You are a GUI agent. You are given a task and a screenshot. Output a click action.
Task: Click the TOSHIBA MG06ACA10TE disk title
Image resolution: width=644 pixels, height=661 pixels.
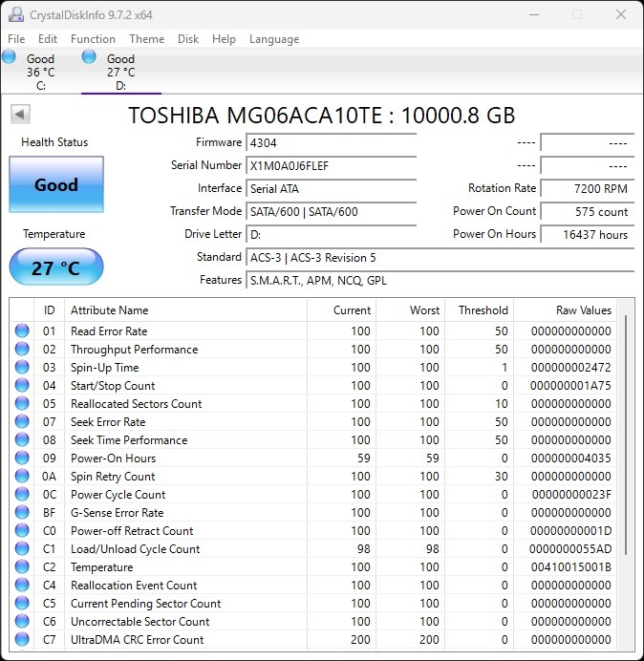[322, 115]
